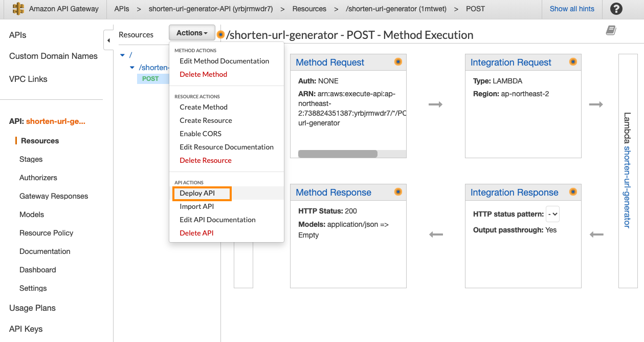The height and width of the screenshot is (342, 644).
Task: Open APIs in the sidebar
Action: [17, 35]
